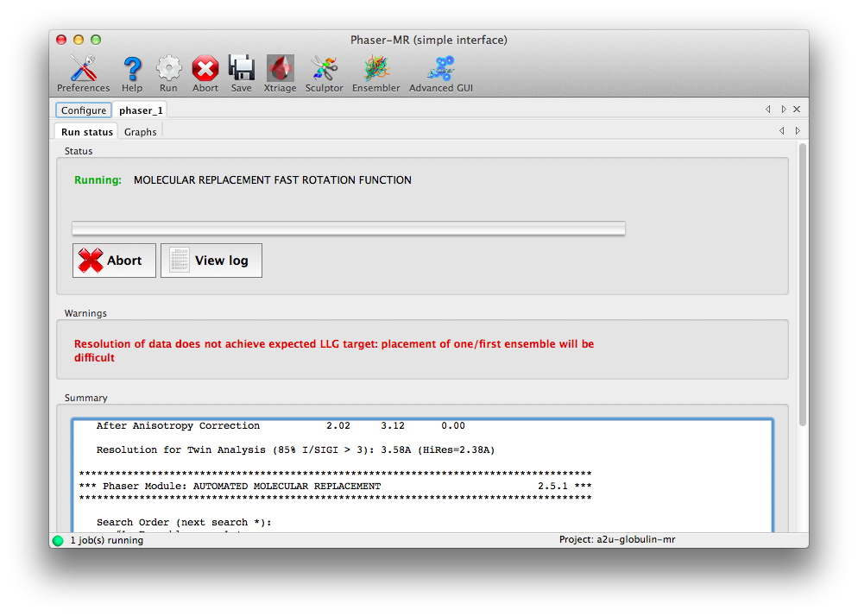This screenshot has width=858, height=616.
Task: Click the vertical scrollbar on the right
Action: click(x=803, y=285)
